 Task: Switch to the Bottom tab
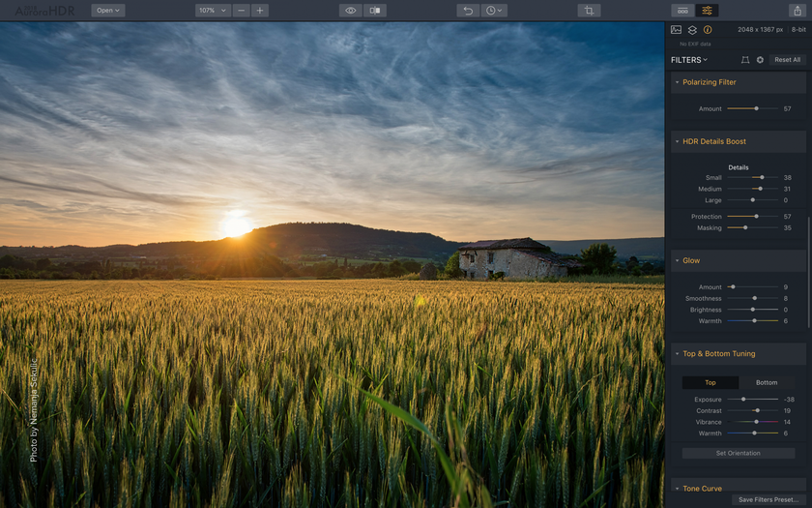767,383
